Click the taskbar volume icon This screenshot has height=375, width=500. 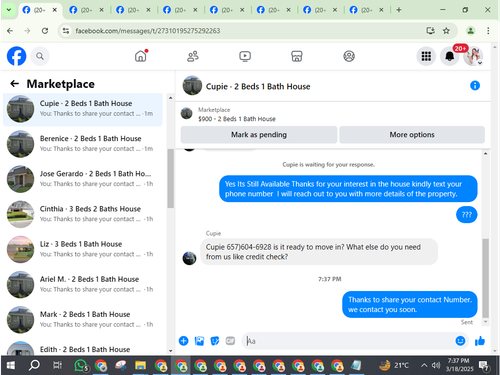pos(436,365)
